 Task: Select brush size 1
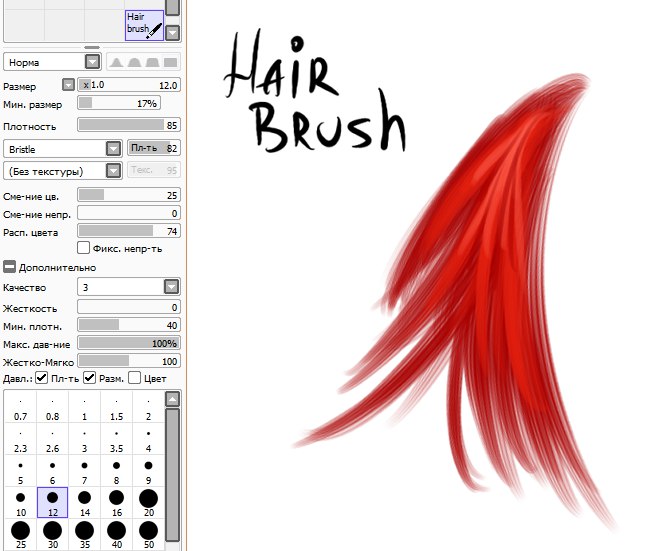click(x=85, y=408)
